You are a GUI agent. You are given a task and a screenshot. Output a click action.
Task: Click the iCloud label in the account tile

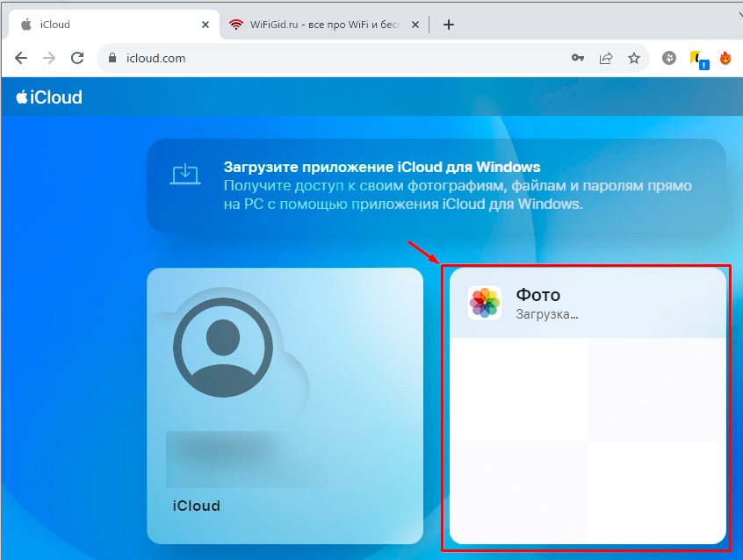[196, 506]
